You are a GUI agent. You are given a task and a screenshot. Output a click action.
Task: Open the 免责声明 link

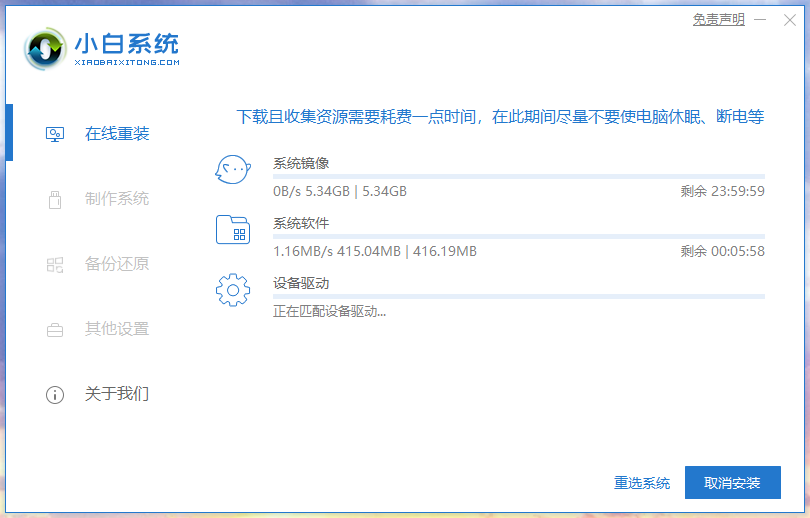[x=718, y=19]
